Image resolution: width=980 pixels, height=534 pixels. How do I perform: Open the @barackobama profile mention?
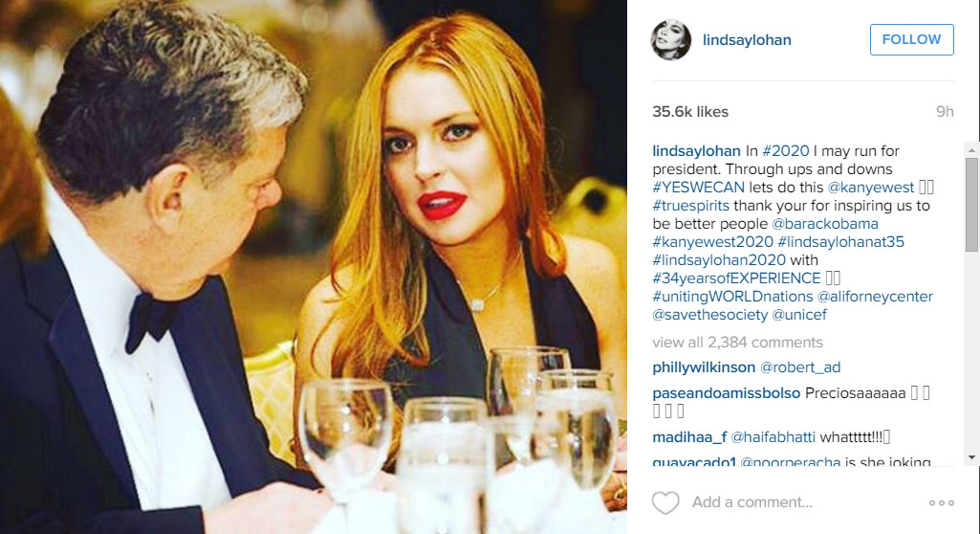tap(825, 223)
